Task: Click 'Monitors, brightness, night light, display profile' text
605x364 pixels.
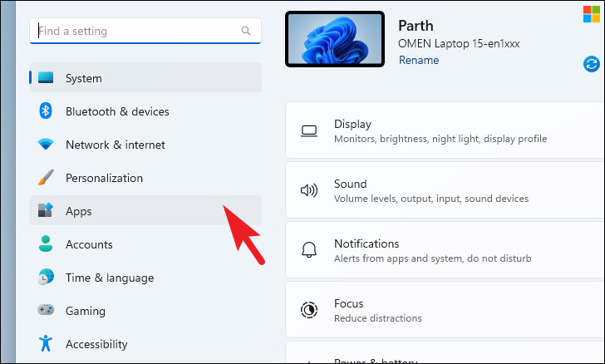Action: point(440,139)
